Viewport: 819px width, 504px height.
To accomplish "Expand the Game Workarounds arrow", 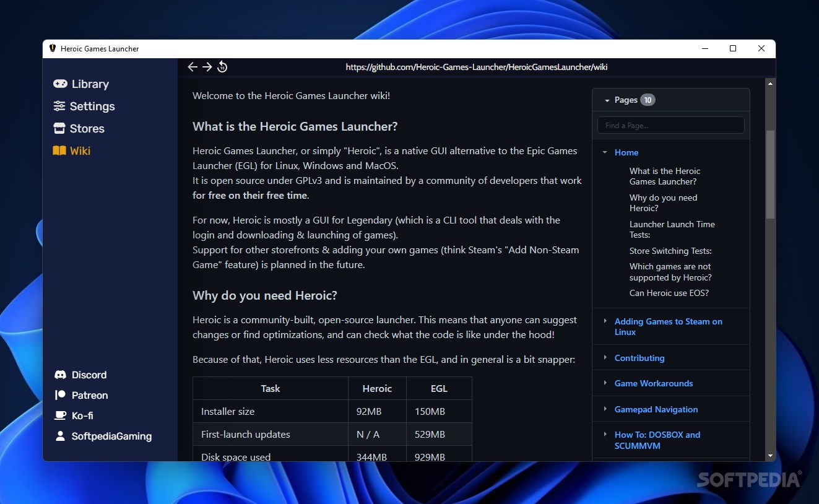I will click(x=605, y=383).
